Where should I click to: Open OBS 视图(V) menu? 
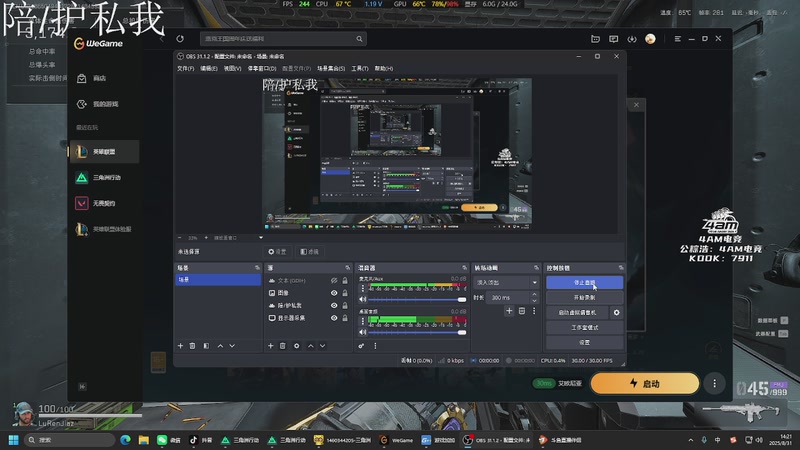coord(233,68)
